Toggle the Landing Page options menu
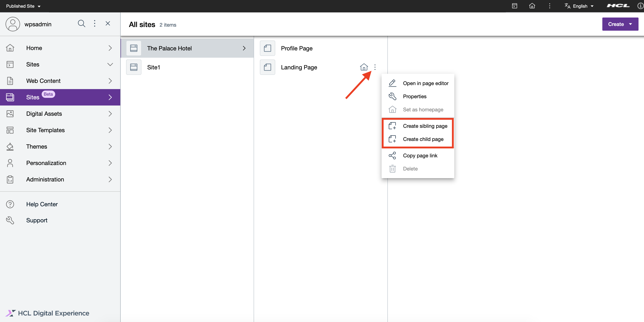The width and height of the screenshot is (644, 322). (x=374, y=67)
